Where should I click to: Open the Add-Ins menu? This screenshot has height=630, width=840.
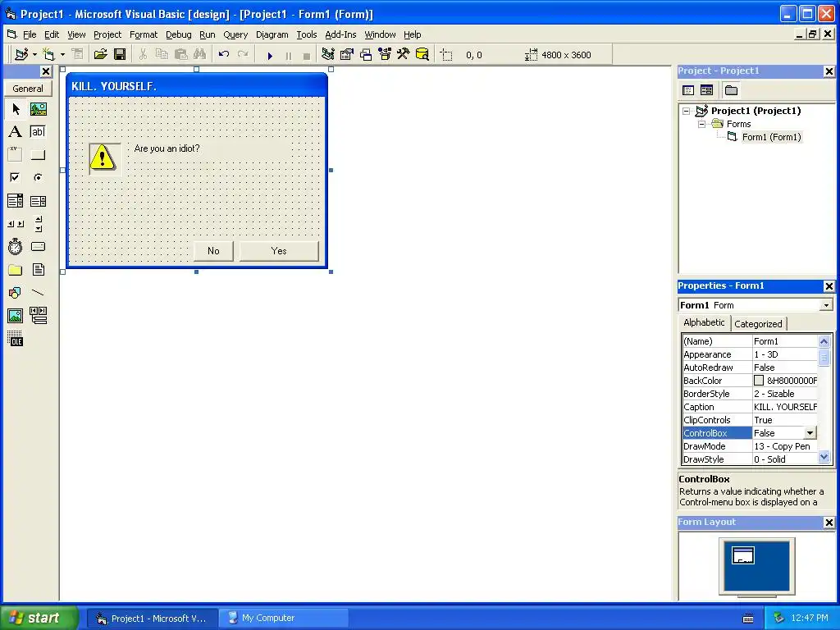coord(340,34)
